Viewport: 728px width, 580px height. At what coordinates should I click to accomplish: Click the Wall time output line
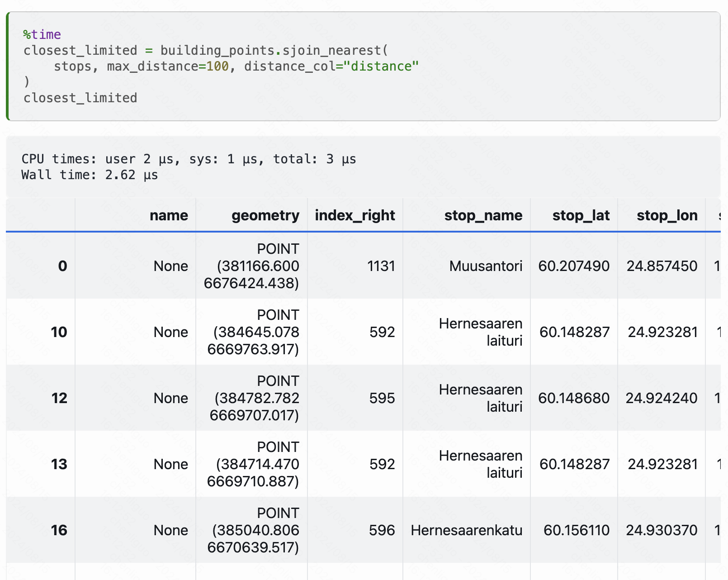(x=90, y=175)
